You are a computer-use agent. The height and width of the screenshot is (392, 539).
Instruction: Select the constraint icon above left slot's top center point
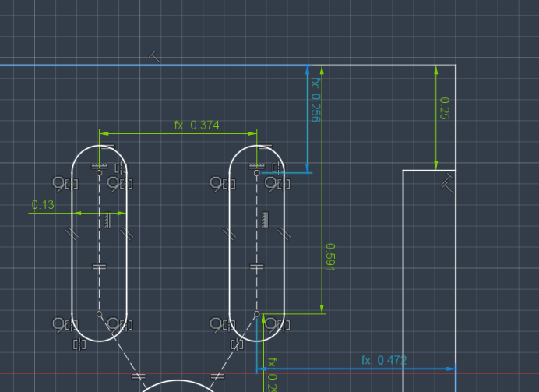[100, 167]
